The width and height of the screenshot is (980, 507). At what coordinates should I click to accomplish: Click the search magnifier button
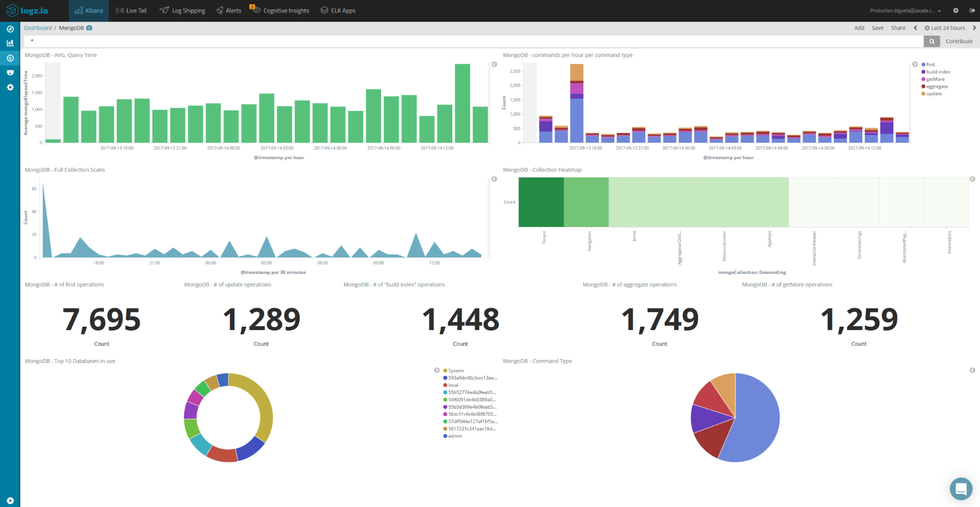931,41
